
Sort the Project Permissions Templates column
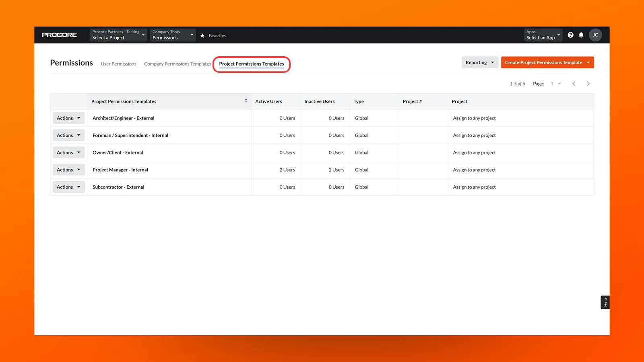click(246, 101)
